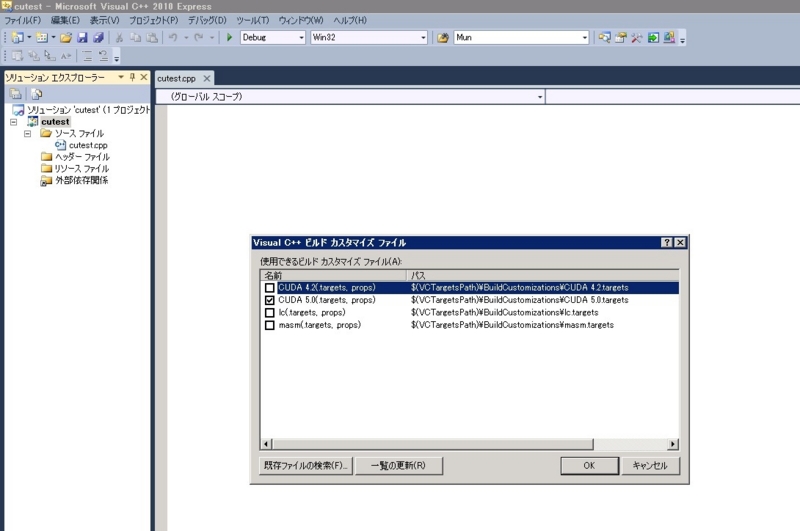The height and width of the screenshot is (531, 800).
Task: Click the Comment Out Lines icon
Action: 87,56
